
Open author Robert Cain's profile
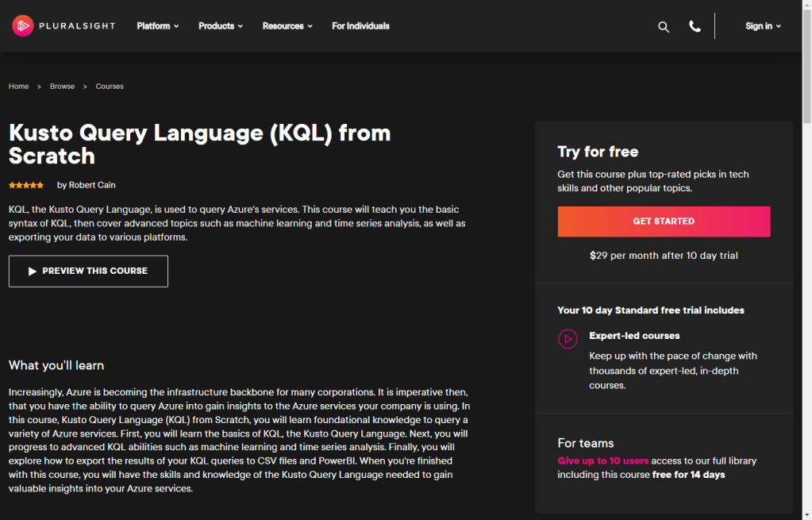90,185
